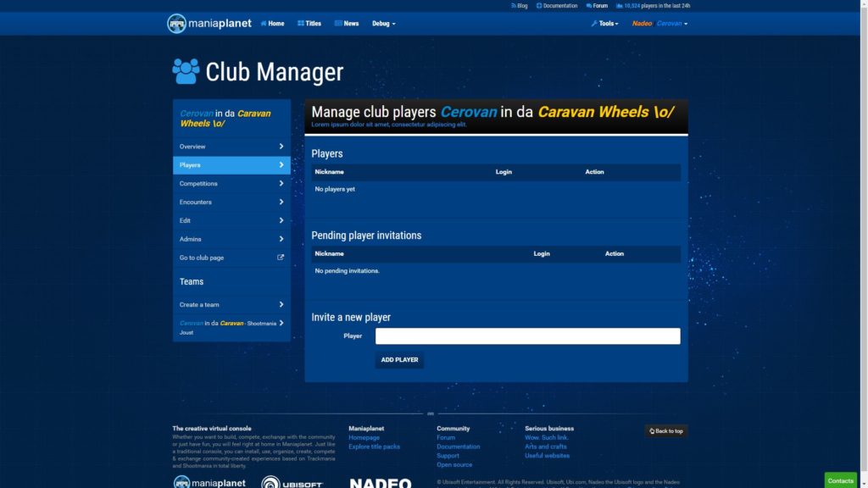Expand the Tools dropdown menu
The width and height of the screenshot is (868, 488).
(605, 24)
